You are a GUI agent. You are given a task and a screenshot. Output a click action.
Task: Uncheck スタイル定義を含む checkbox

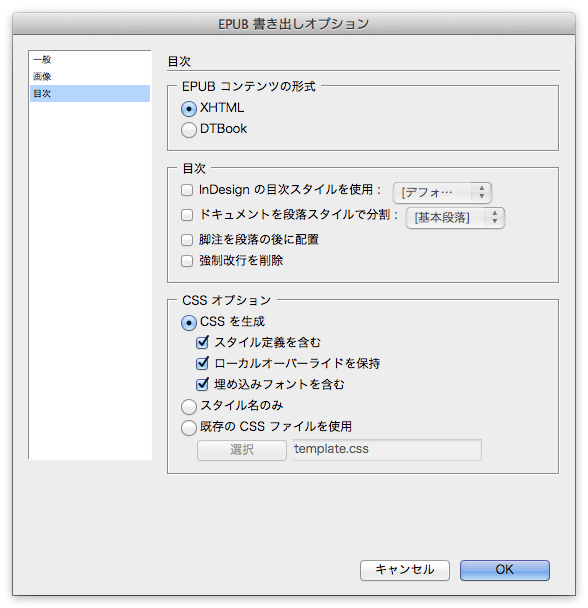pyautogui.click(x=202, y=342)
